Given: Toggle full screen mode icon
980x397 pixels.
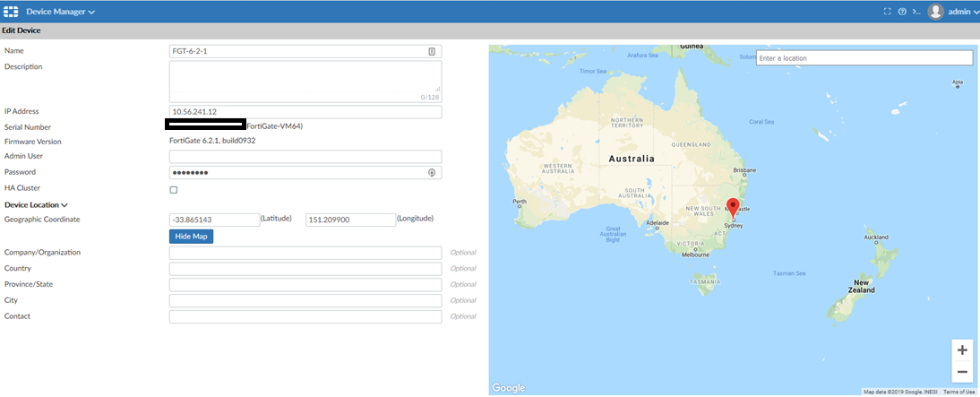Looking at the screenshot, I should click(x=887, y=12).
